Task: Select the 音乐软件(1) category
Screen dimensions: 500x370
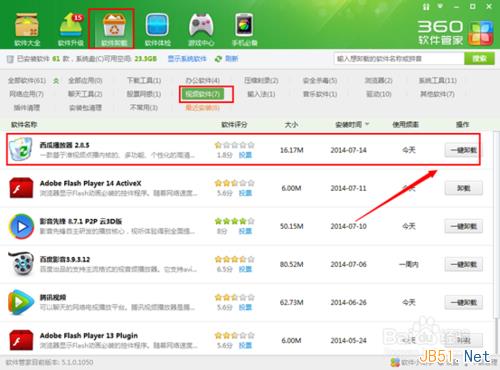Action: (x=320, y=94)
